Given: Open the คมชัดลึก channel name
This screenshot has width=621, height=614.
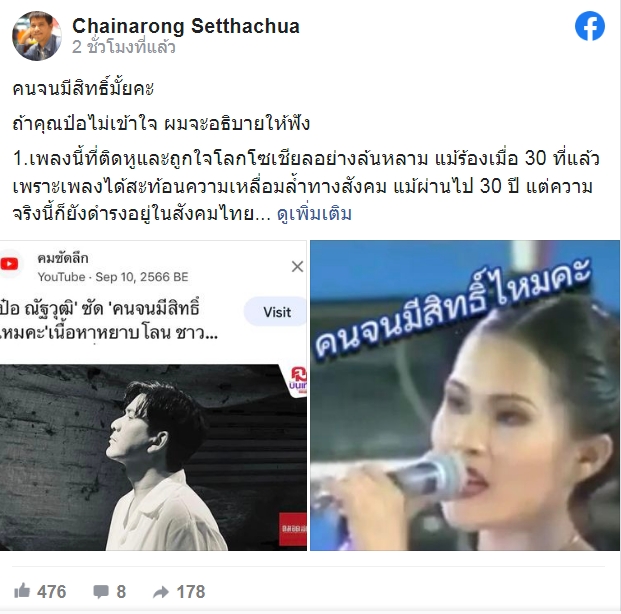Looking at the screenshot, I should click(63, 258).
